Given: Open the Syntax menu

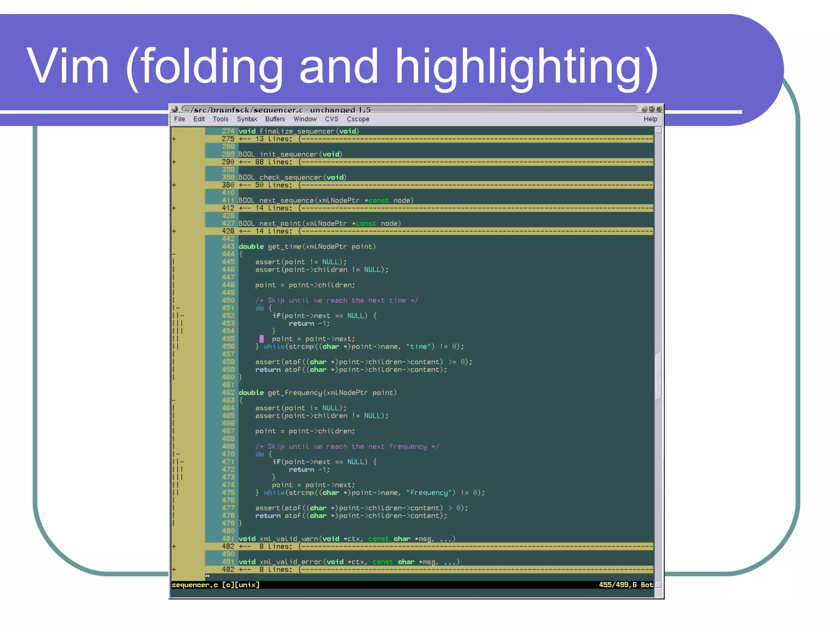Looking at the screenshot, I should tap(247, 119).
